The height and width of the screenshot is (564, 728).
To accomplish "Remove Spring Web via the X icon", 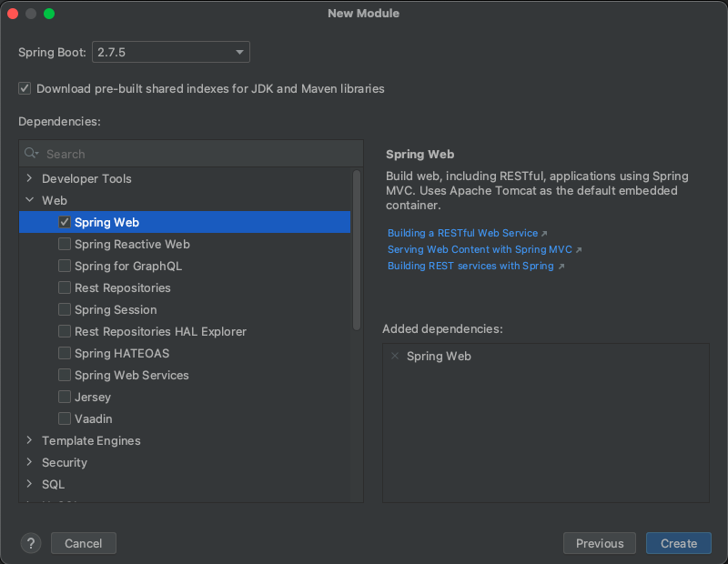I will (x=395, y=356).
